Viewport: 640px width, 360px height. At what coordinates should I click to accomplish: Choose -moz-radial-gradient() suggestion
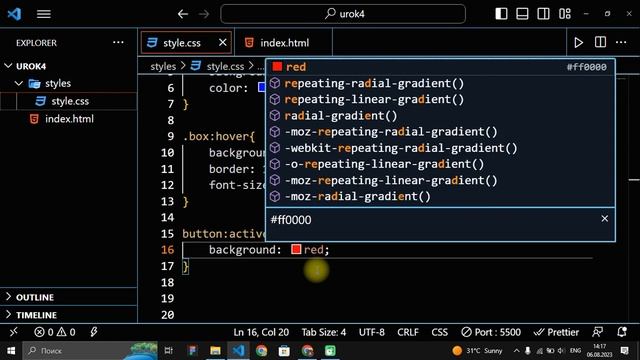coord(440,196)
